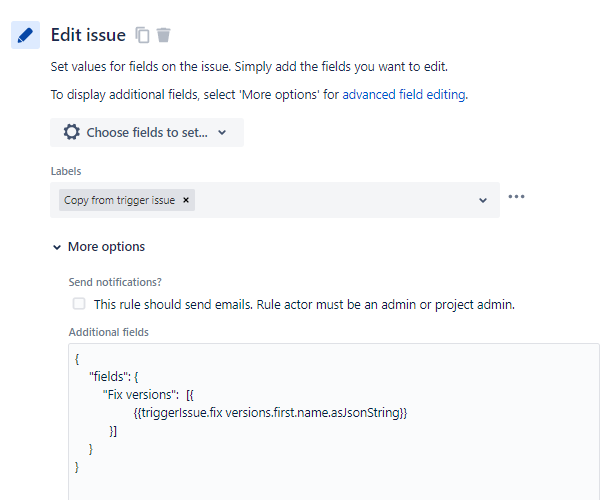
Task: Delete the Edit issue action via trash icon
Action: (163, 35)
